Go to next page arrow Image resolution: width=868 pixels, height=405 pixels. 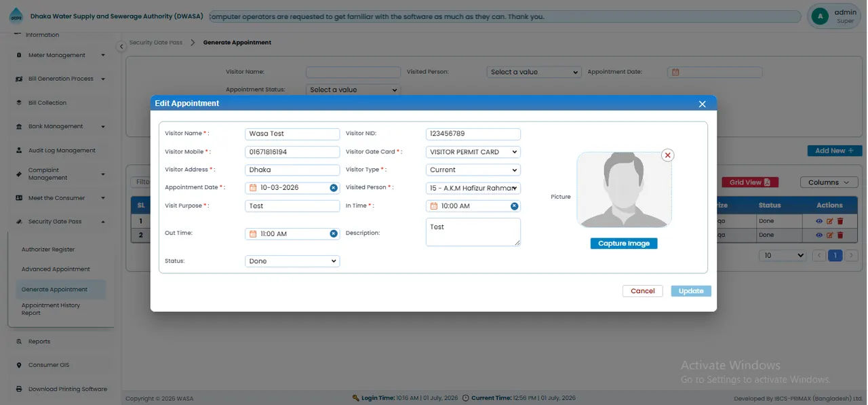[x=852, y=256]
